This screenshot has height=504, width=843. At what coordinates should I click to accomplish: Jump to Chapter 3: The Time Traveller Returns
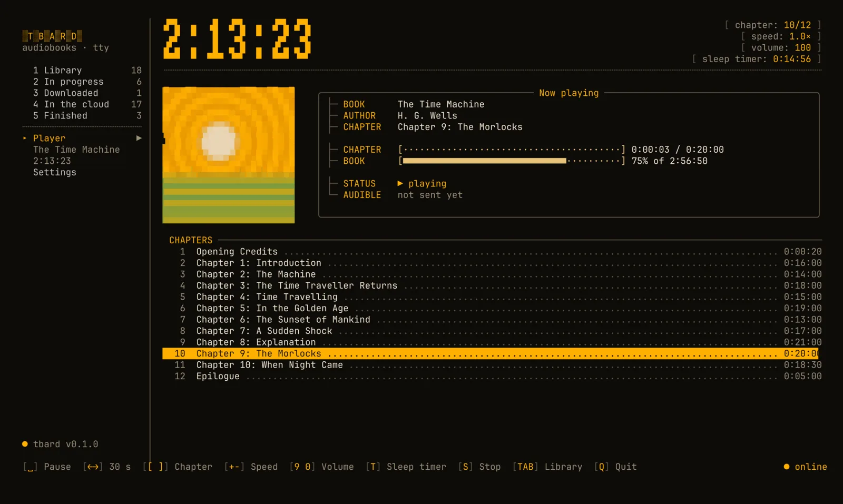pos(492,285)
